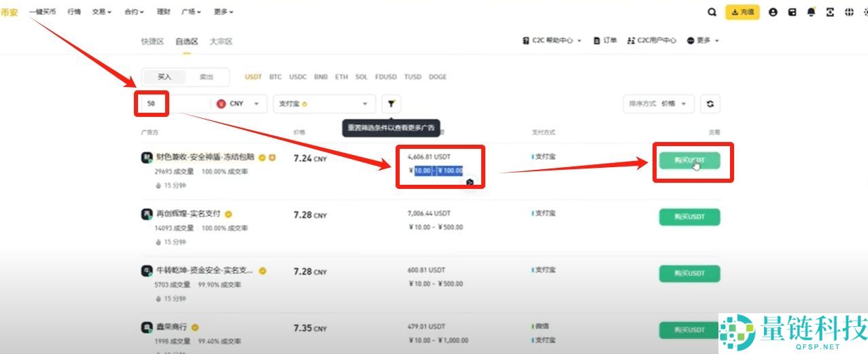The image size is (868, 354).
Task: Click 购买USDT for 再创辉煌-实名支付
Action: (x=689, y=217)
